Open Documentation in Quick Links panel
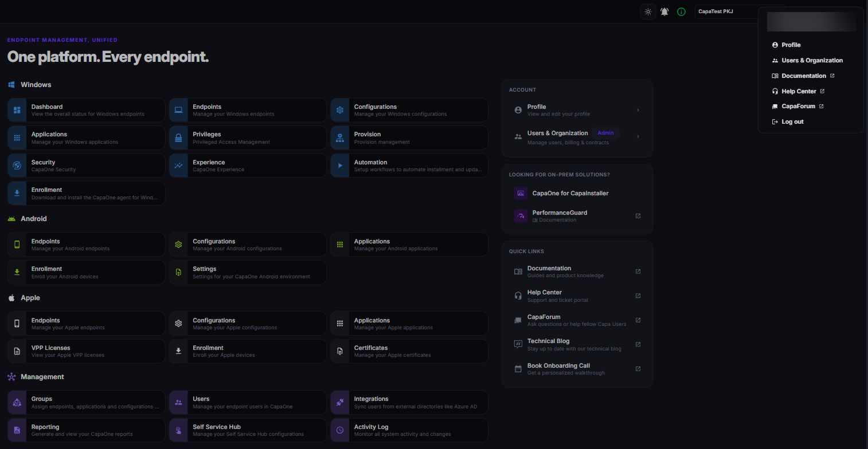The height and width of the screenshot is (449, 868). (577, 271)
